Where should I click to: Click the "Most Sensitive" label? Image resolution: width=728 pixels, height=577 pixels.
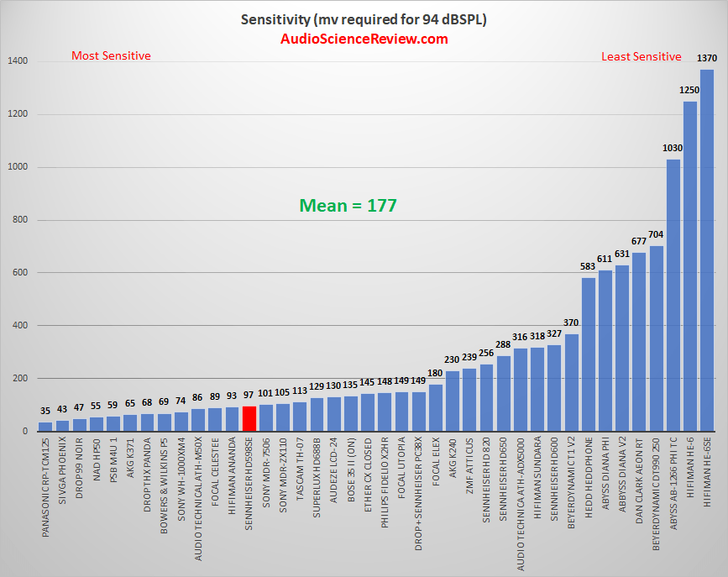click(111, 55)
